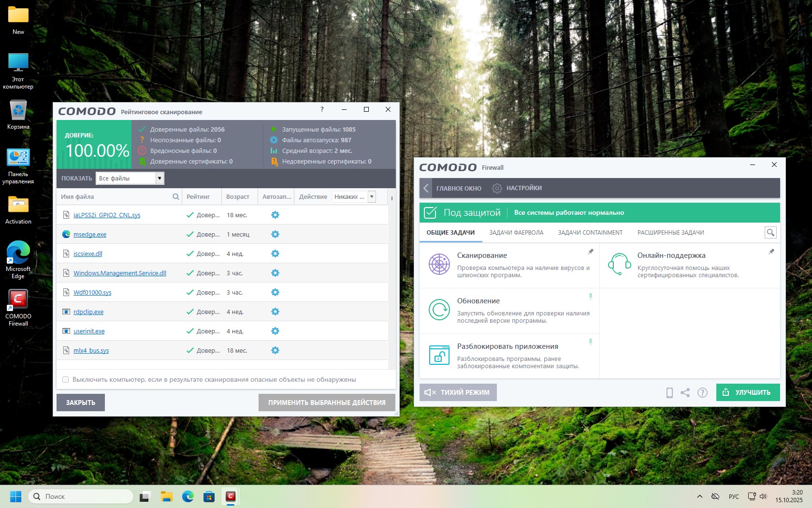Open the 'Никаких' action dropdown
The width and height of the screenshot is (812, 508).
(372, 197)
